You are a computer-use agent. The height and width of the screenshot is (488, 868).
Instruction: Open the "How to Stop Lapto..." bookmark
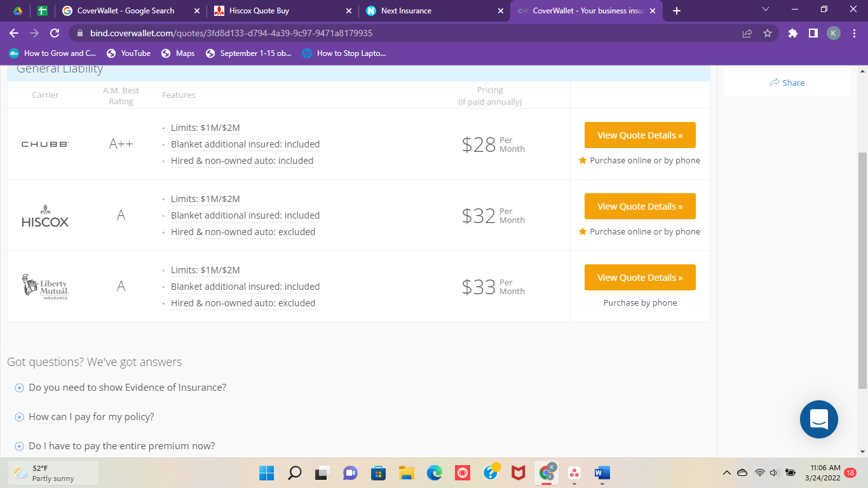pyautogui.click(x=344, y=53)
